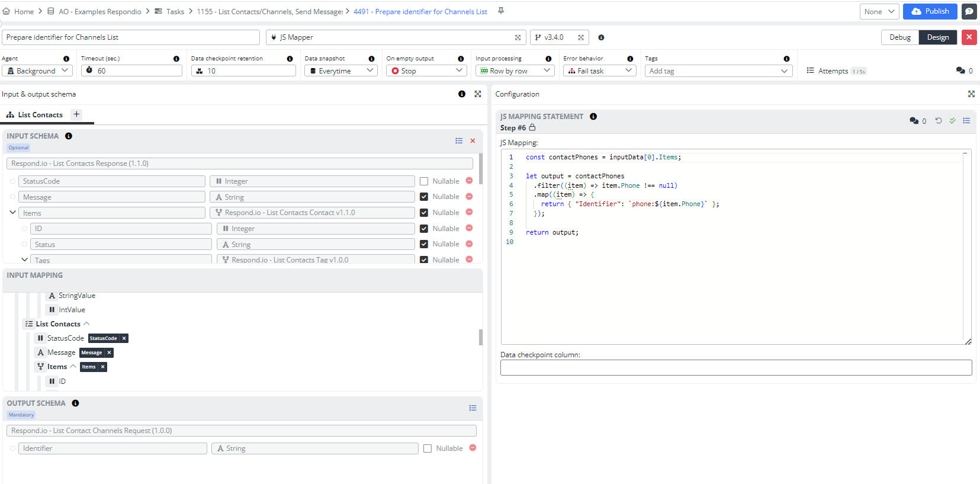The width and height of the screenshot is (980, 484).
Task: Remove the StatusCode field with red minus
Action: 469,181
